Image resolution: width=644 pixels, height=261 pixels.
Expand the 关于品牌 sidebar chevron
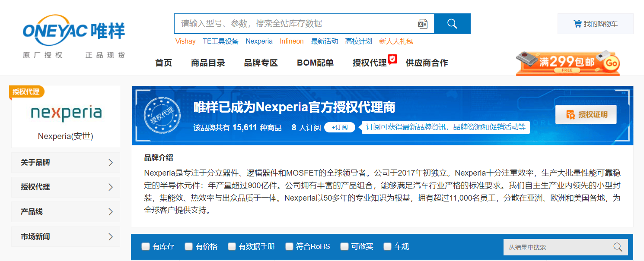(111, 163)
